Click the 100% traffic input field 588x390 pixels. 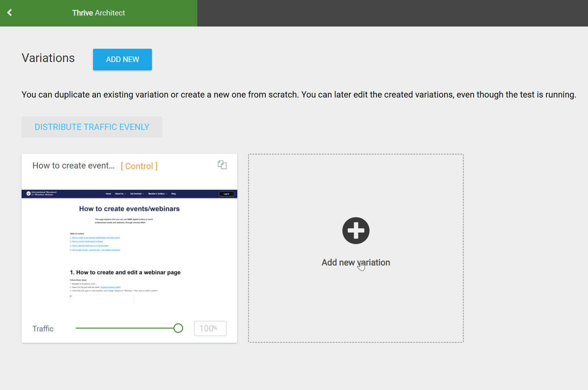pyautogui.click(x=210, y=328)
